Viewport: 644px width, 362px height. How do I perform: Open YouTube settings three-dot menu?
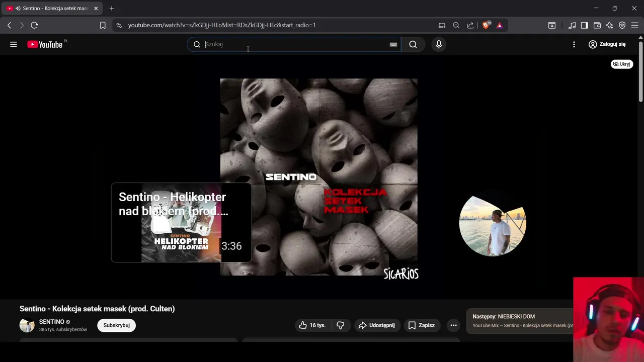[574, 44]
